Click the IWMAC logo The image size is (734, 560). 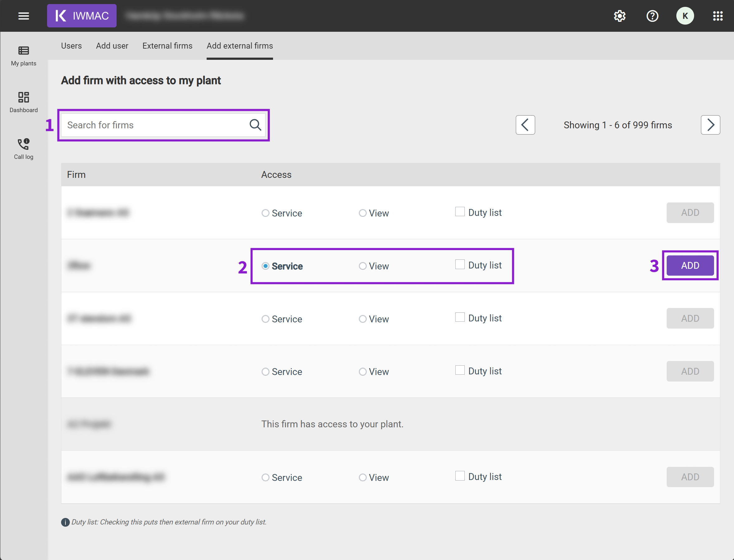(x=82, y=16)
